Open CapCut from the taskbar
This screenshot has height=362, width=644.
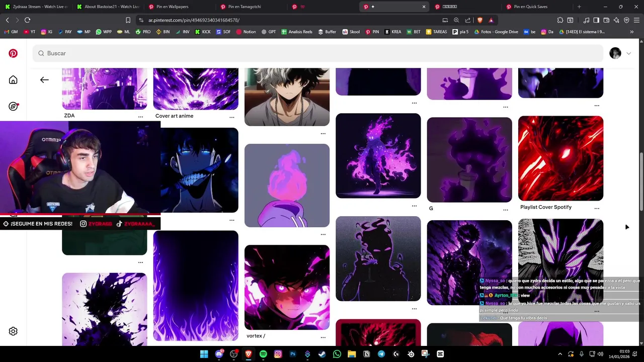pyautogui.click(x=440, y=354)
